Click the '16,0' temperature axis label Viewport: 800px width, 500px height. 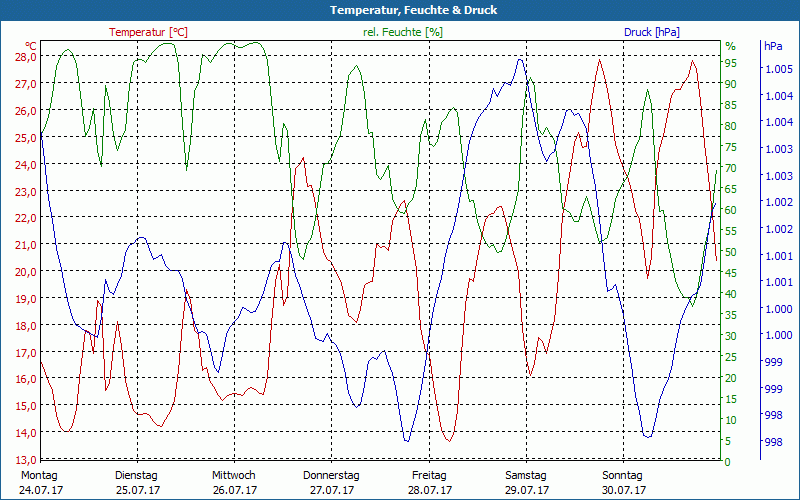coord(26,379)
